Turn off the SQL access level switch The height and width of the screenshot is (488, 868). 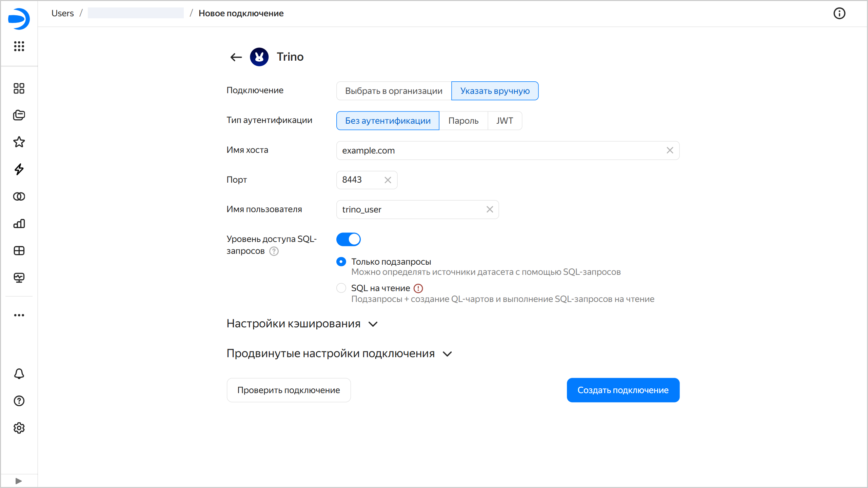pyautogui.click(x=349, y=239)
